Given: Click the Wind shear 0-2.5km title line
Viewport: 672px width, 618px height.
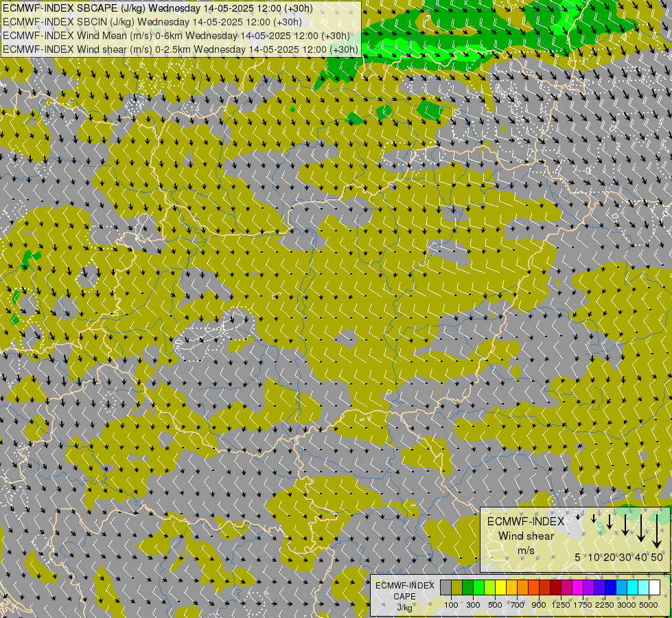Looking at the screenshot, I should click(x=181, y=49).
